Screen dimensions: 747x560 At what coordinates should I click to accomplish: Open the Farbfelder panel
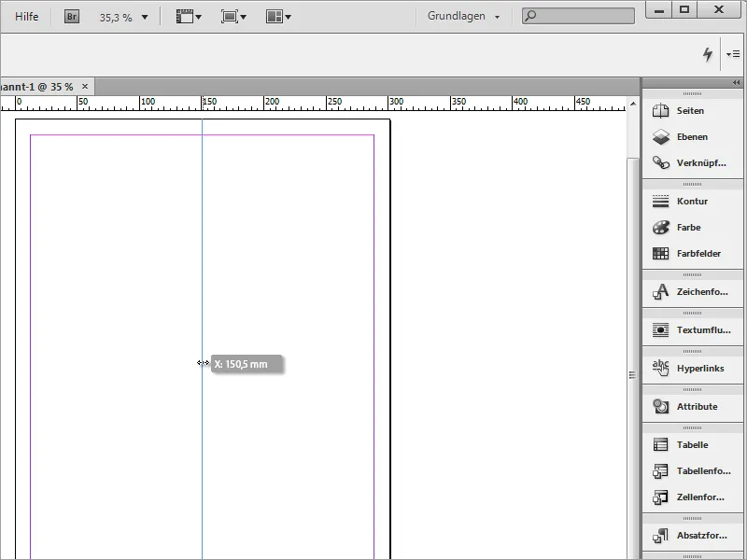pos(691,253)
